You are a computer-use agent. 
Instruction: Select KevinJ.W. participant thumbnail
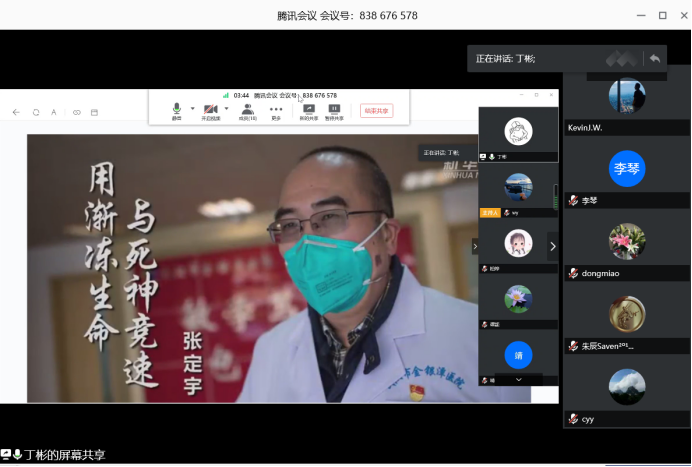coord(627,96)
